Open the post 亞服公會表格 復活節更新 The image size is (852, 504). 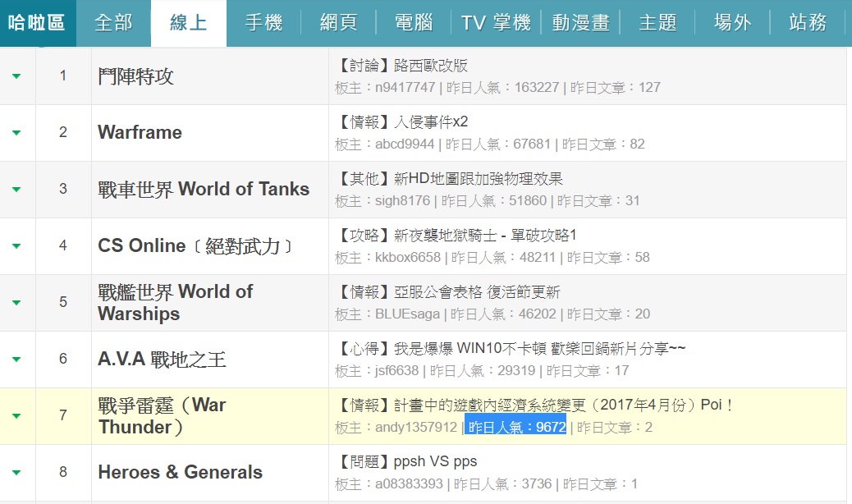477,292
